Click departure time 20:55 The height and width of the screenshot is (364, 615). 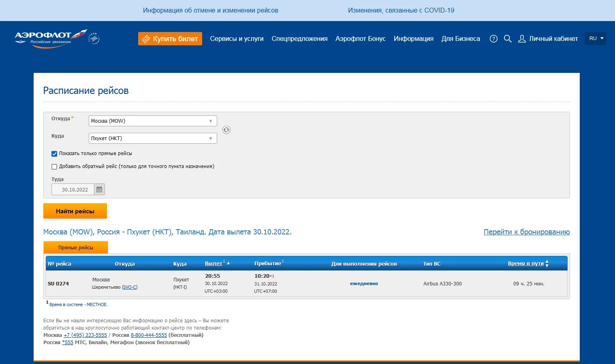click(x=212, y=276)
